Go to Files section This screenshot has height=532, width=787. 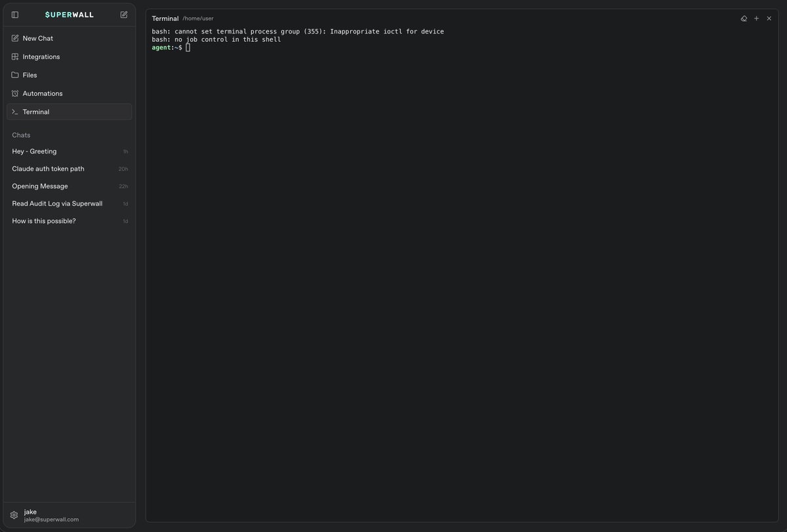(x=70, y=75)
